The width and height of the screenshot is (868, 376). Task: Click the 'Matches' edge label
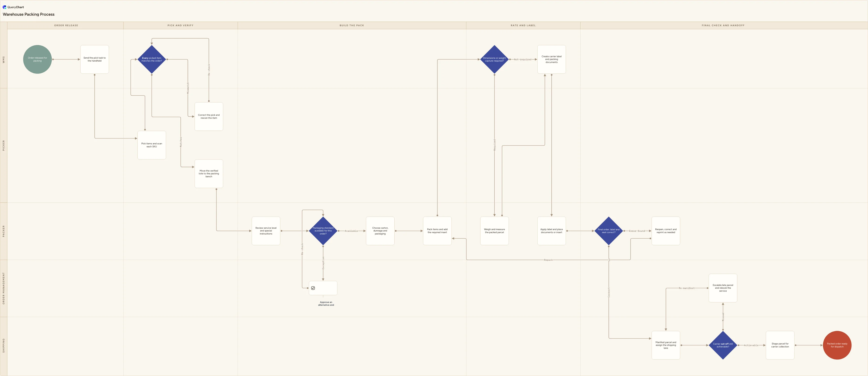pos(181,142)
